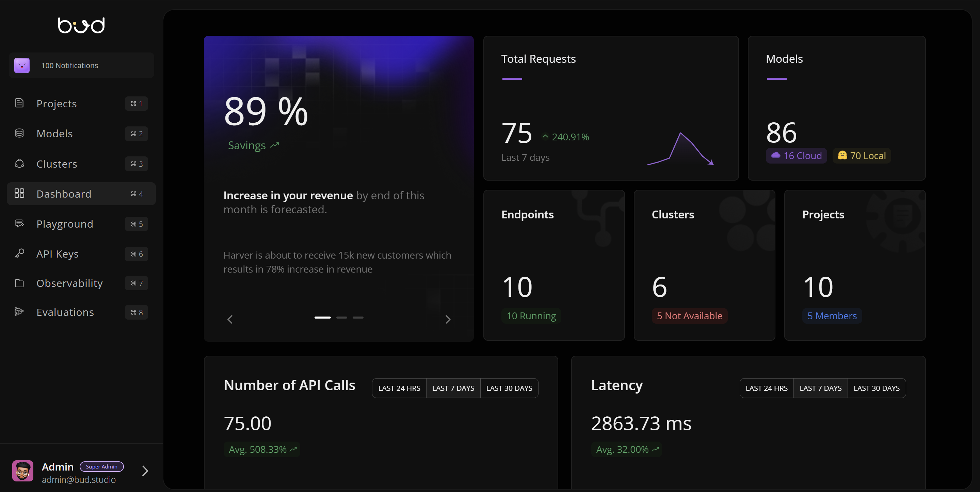Click the purple notifications bot icon
The image size is (980, 492).
(x=22, y=65)
